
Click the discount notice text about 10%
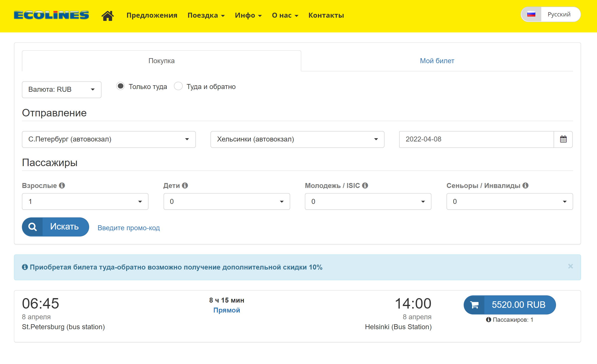(176, 267)
